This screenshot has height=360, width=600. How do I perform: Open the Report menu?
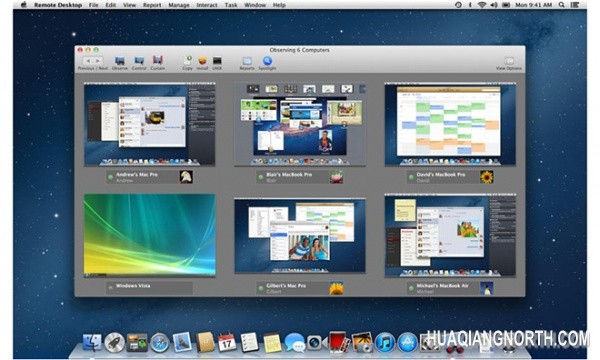pos(152,5)
